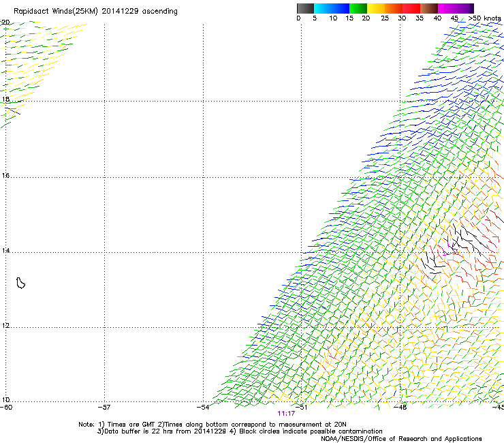
Task: Click the NOAA/NESDIS credit text
Action: coord(401,439)
